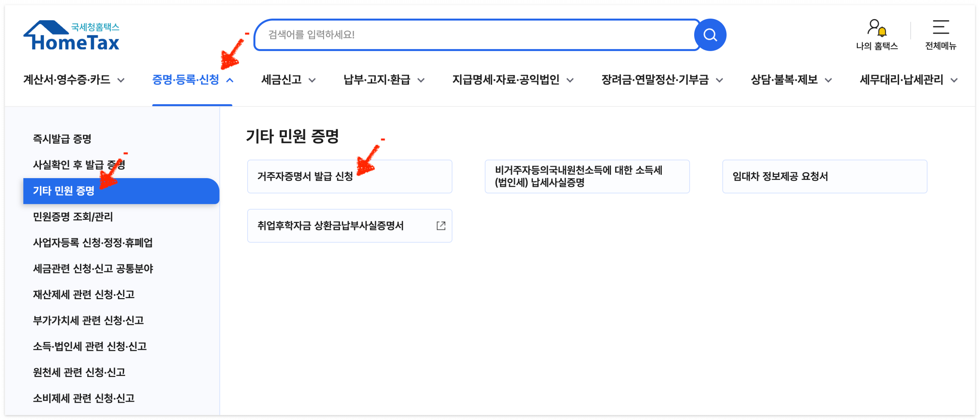Select 소비제세 관련 신청·신고 in sidebar
Viewport: 980px width, 420px height.
[x=84, y=398]
